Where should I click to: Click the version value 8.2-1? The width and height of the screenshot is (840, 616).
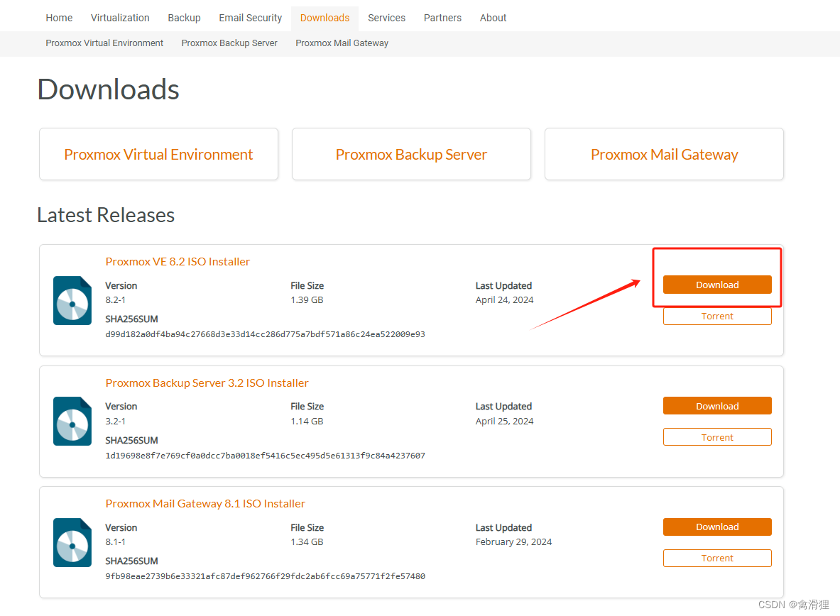[x=115, y=300]
